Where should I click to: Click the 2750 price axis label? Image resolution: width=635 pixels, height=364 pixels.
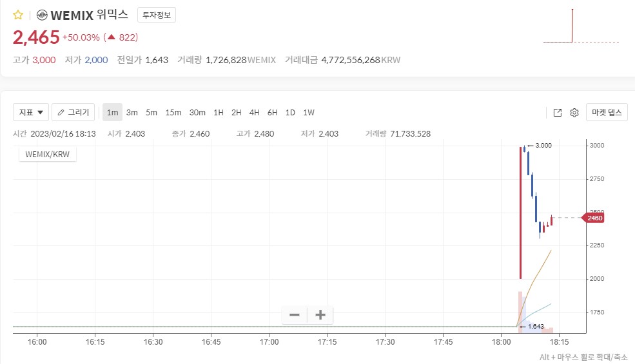click(597, 179)
